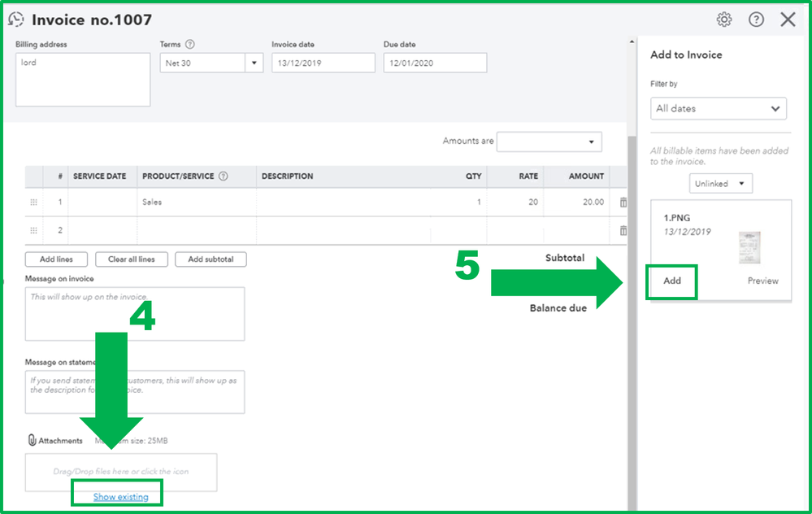Click the Add subtotal button
The width and height of the screenshot is (812, 514).
211,259
